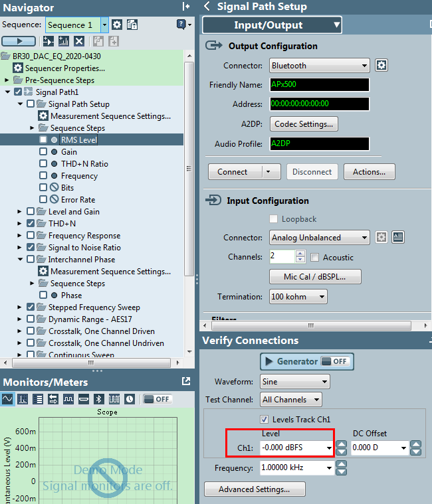Click the pulse-train monitor icon
This screenshot has height=504, width=432.
(114, 399)
